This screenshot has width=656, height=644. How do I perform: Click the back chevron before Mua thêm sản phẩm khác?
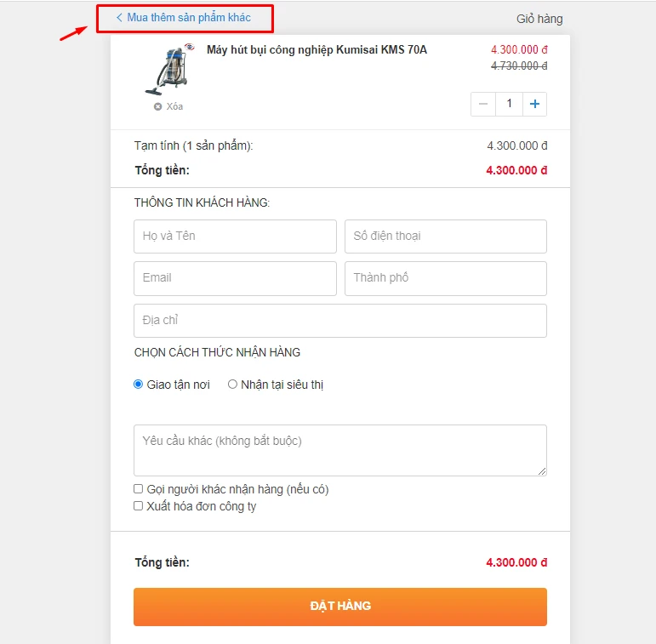pyautogui.click(x=119, y=18)
